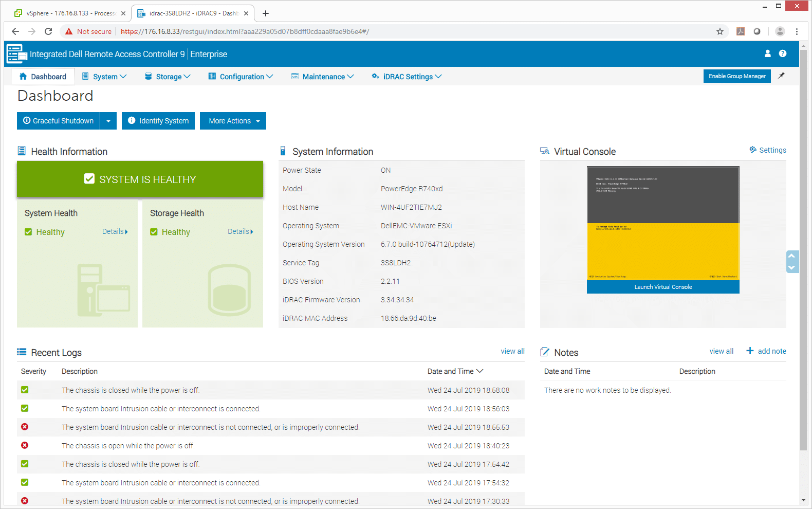Click error icon for 17:30:33 log entry
This screenshot has height=509, width=812.
pyautogui.click(x=25, y=500)
